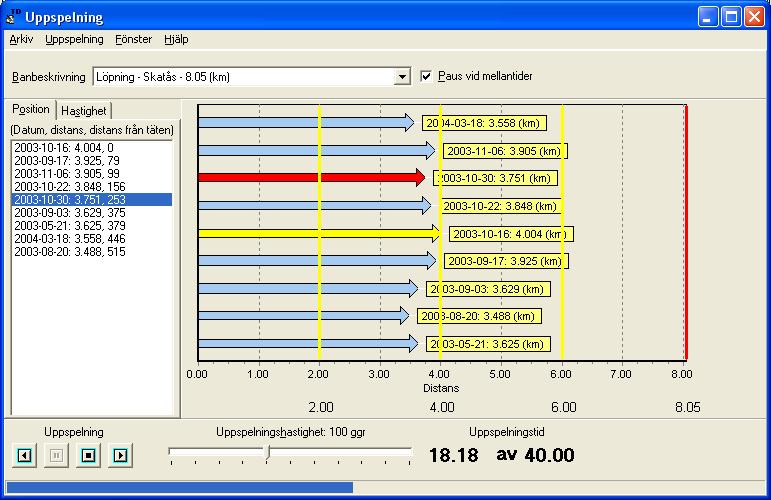
Task: Stop the playback with the square button
Action: tap(88, 456)
